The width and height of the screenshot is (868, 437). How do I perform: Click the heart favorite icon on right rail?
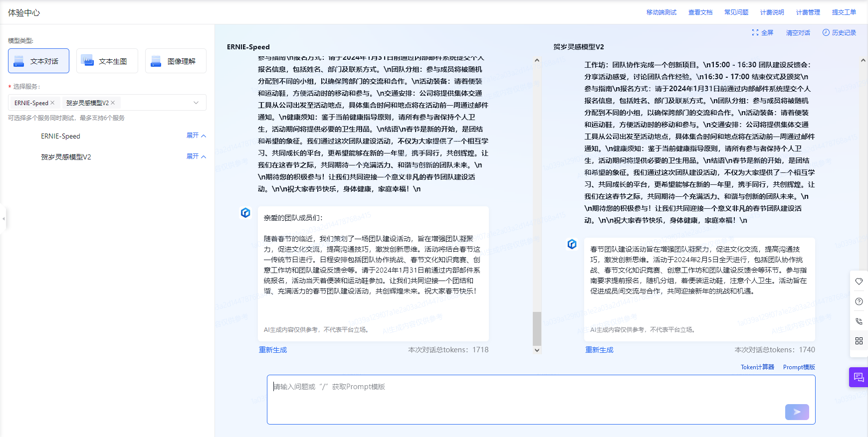coord(859,282)
